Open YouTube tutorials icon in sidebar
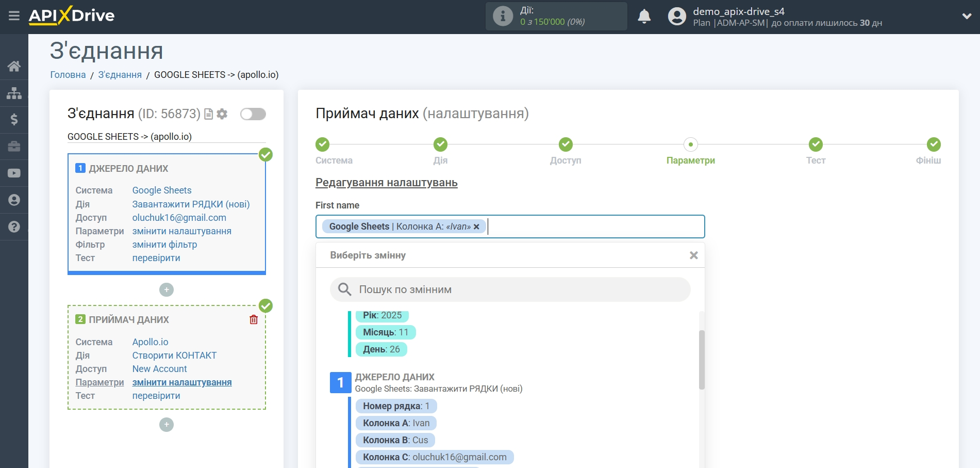This screenshot has width=980, height=468. coord(14,173)
